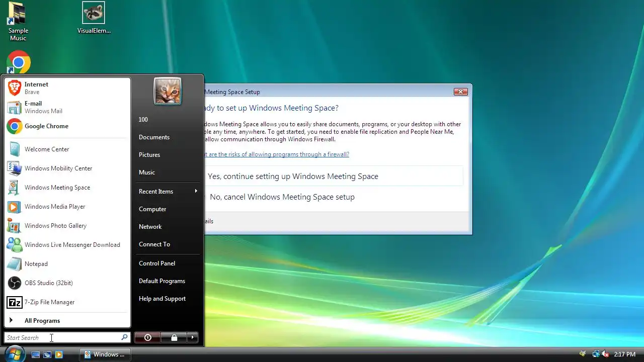Open Help and Support

[x=168, y=299]
